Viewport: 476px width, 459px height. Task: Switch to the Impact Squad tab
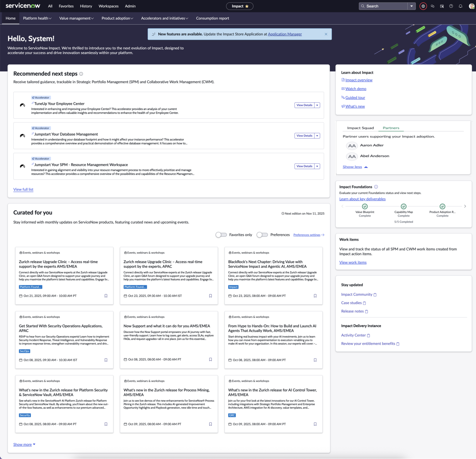point(360,128)
